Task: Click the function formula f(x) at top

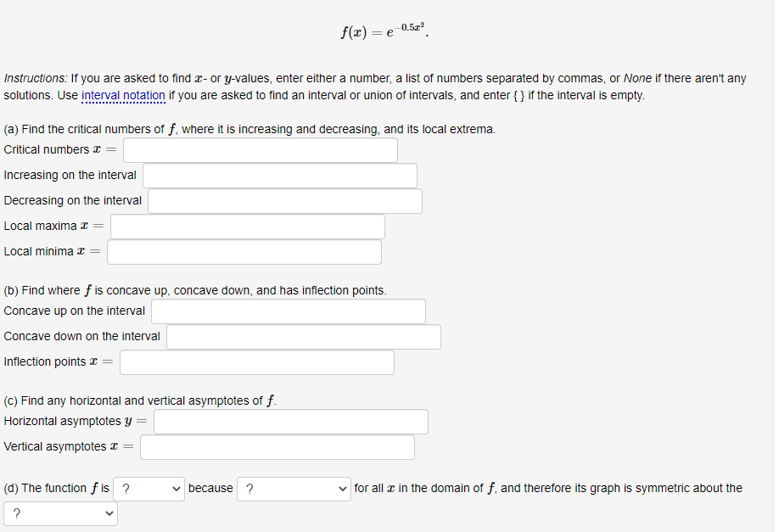Action: tap(387, 30)
